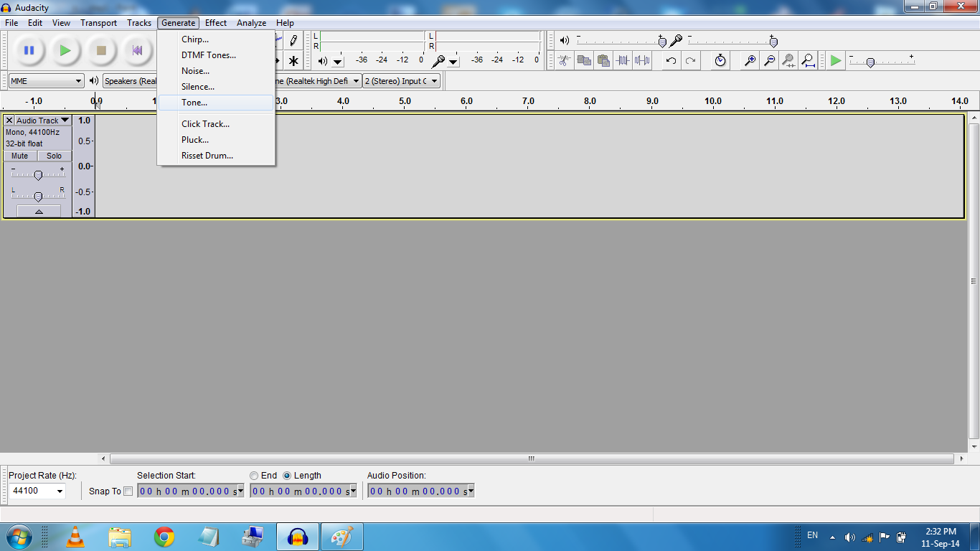980x551 pixels.
Task: Click the output volume slider knob
Action: [x=662, y=41]
